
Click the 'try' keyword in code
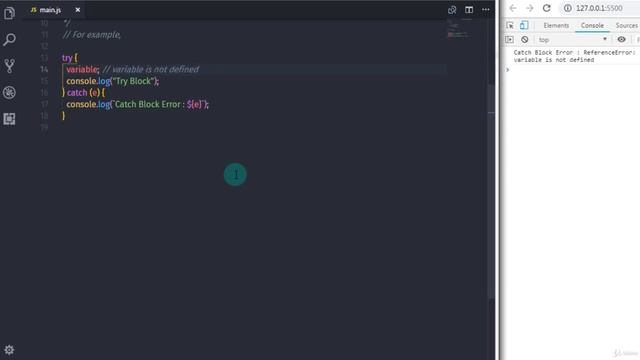pos(67,58)
